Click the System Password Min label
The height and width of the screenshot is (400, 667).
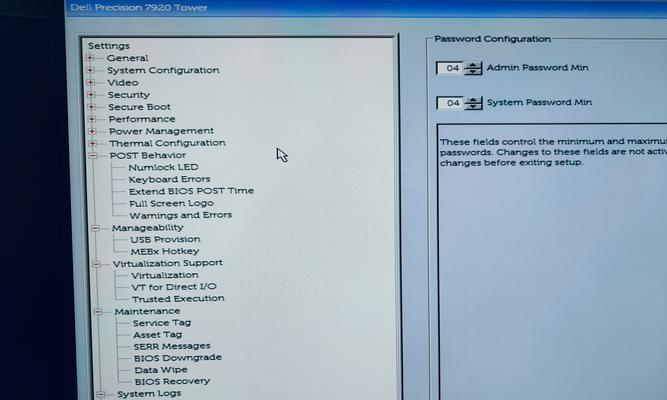click(x=539, y=102)
